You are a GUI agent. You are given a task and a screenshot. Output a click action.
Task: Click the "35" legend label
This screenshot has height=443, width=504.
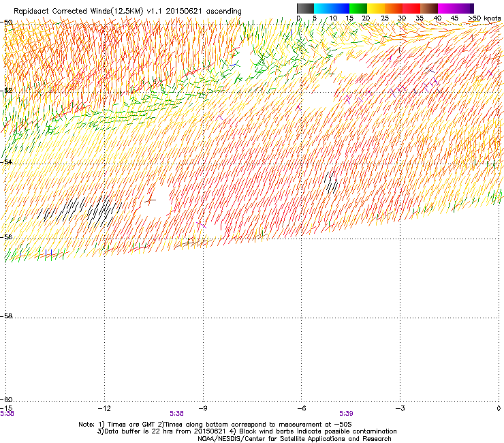pos(420,18)
